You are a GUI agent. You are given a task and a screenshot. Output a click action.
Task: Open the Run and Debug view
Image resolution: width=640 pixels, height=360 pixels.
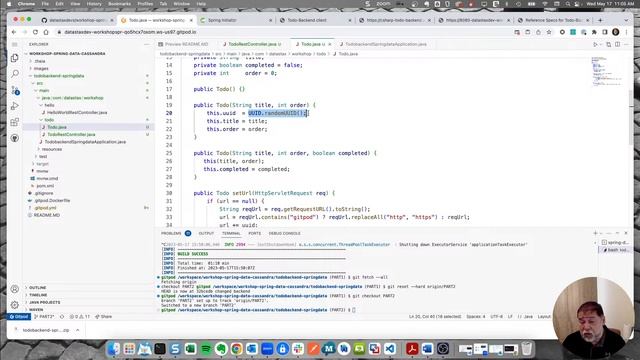coord(15,106)
